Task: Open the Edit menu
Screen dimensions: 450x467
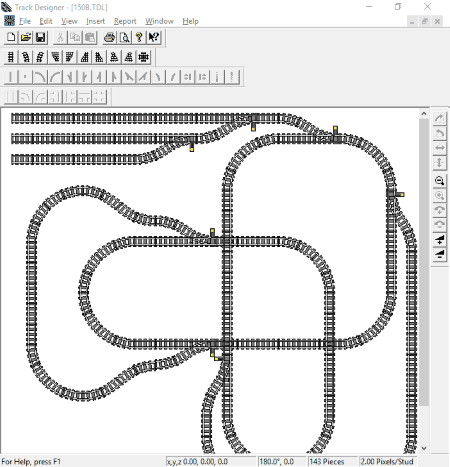Action: (46, 21)
